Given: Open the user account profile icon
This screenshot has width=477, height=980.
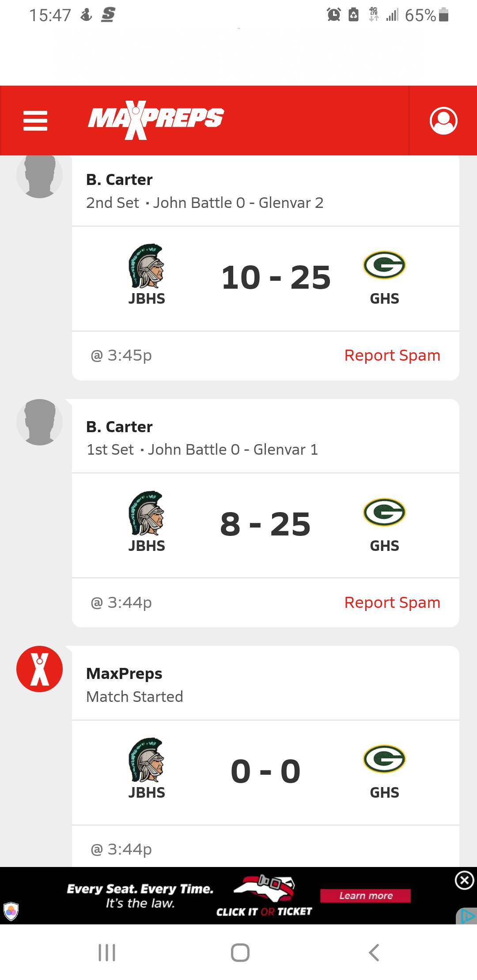Looking at the screenshot, I should (443, 121).
